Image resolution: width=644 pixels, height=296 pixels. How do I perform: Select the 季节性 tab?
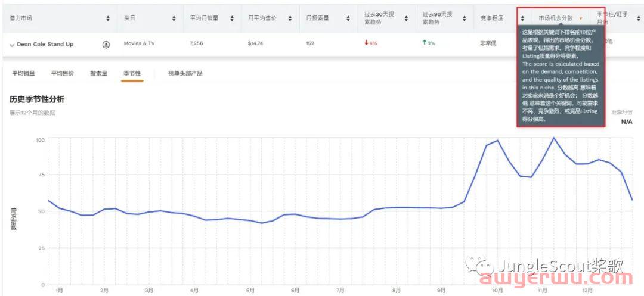point(132,73)
